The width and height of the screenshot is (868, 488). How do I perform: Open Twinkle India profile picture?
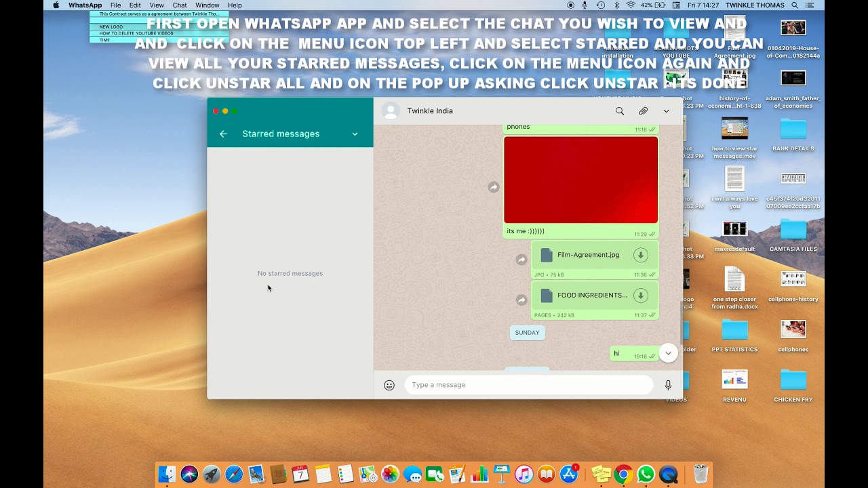pos(391,111)
